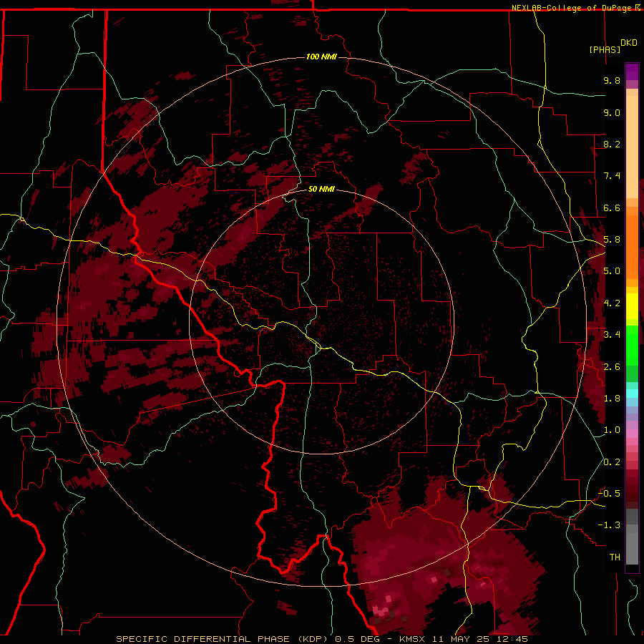Select the -0.5 legend value
Viewport: 644px width, 644px height.
[609, 494]
